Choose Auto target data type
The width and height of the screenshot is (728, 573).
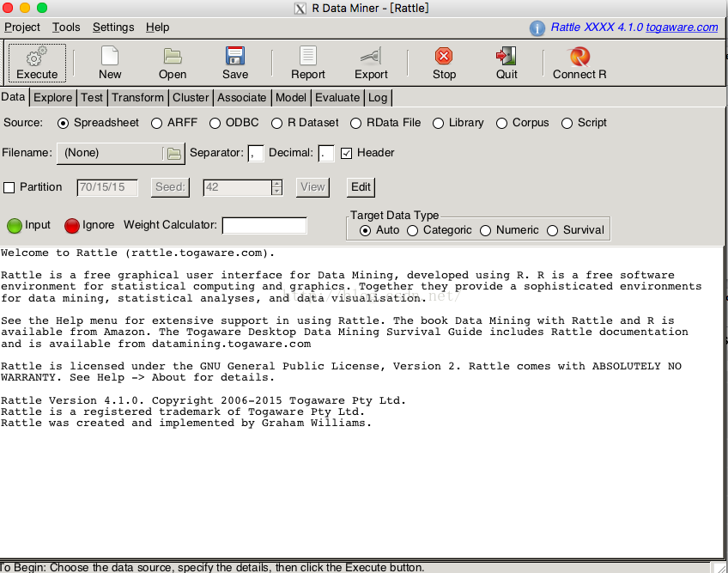tap(366, 230)
